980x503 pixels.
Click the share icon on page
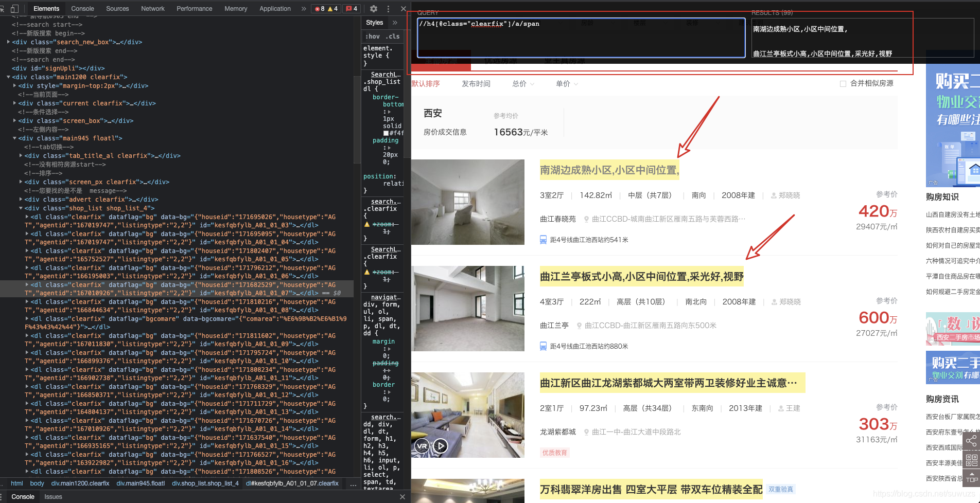pos(971,441)
